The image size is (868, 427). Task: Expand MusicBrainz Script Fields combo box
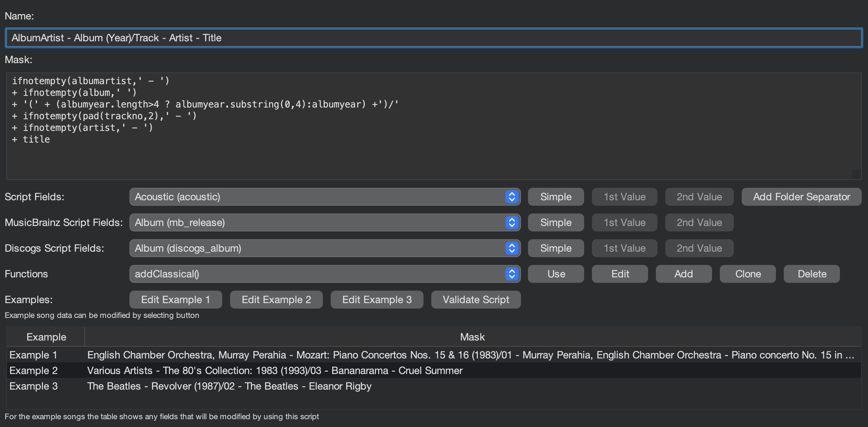coord(324,222)
